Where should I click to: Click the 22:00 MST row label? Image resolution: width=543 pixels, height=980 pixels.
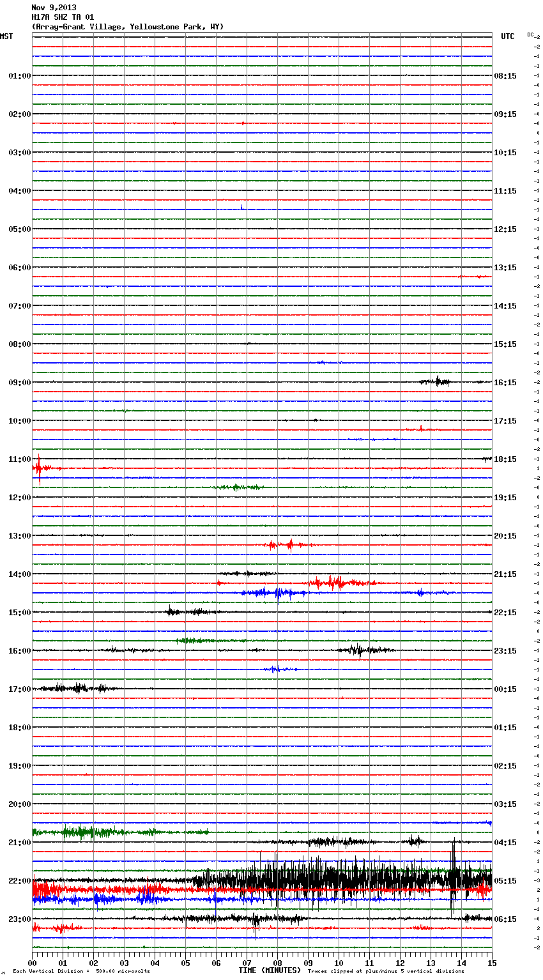point(19,881)
